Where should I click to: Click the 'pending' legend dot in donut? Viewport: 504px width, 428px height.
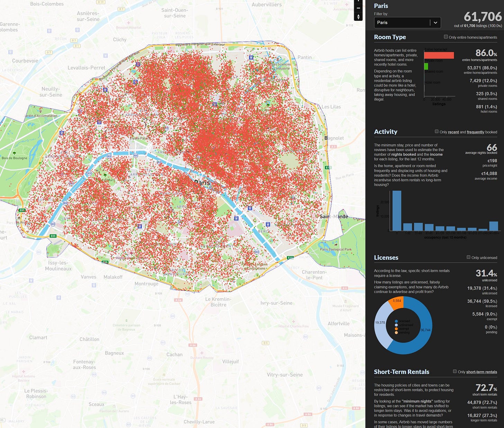point(396,333)
